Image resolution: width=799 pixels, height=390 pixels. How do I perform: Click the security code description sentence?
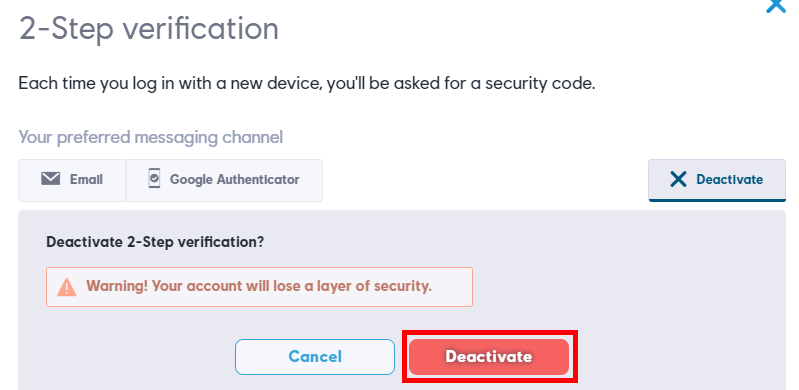[307, 83]
